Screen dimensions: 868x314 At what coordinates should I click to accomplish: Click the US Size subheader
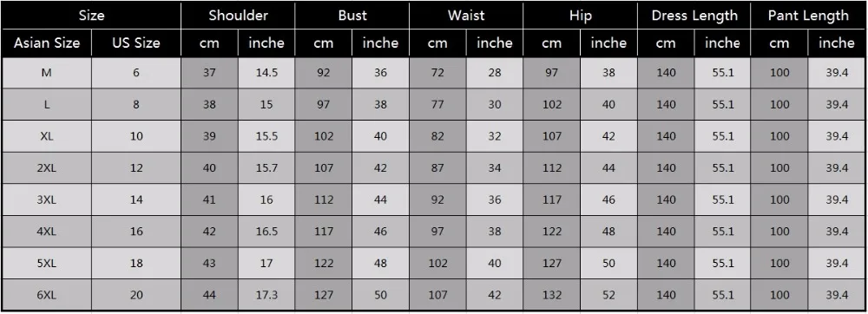coord(136,43)
